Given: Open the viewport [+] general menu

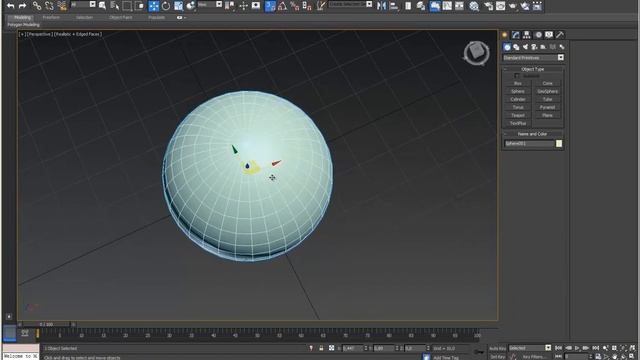Looking at the screenshot, I should pos(22,34).
